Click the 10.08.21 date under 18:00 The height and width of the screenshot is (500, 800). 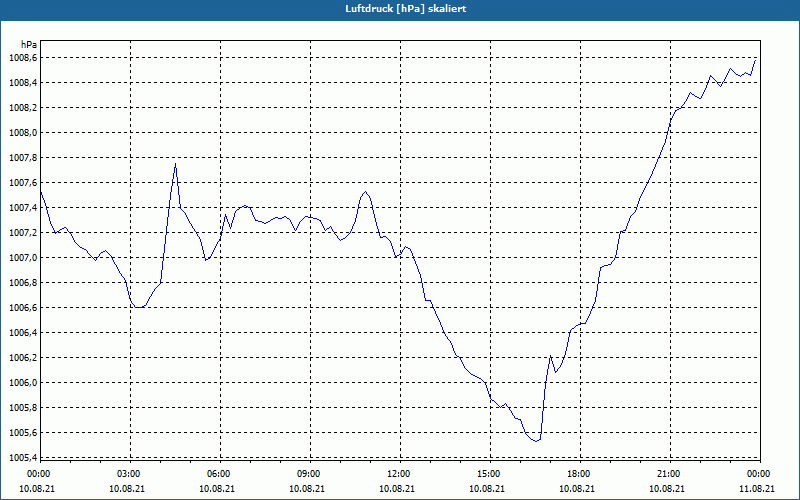point(577,488)
